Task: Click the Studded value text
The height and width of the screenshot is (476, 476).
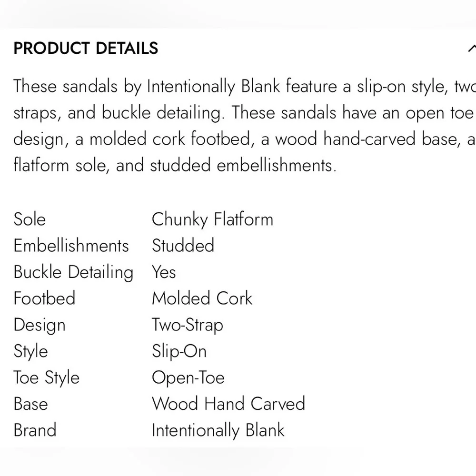Action: click(183, 245)
